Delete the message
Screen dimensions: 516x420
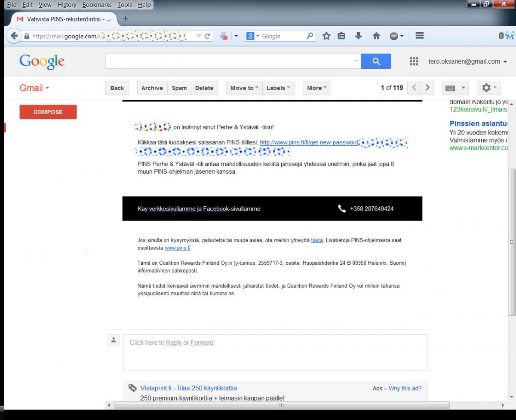204,88
